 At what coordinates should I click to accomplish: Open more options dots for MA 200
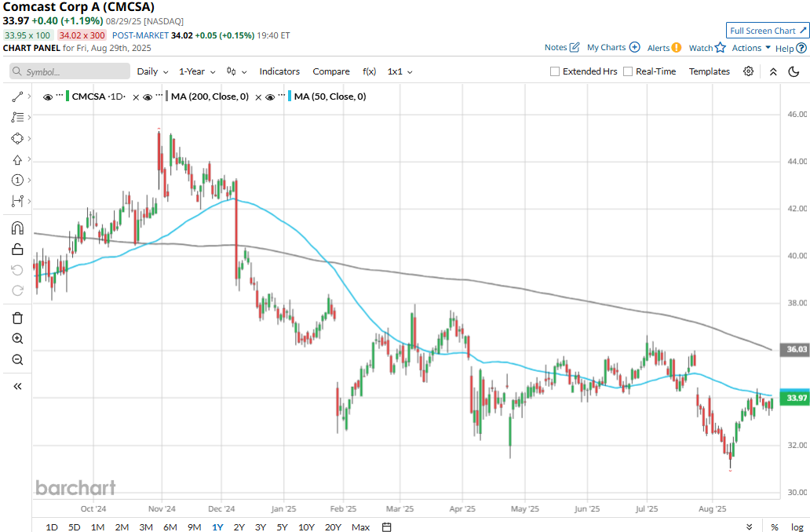[159, 96]
